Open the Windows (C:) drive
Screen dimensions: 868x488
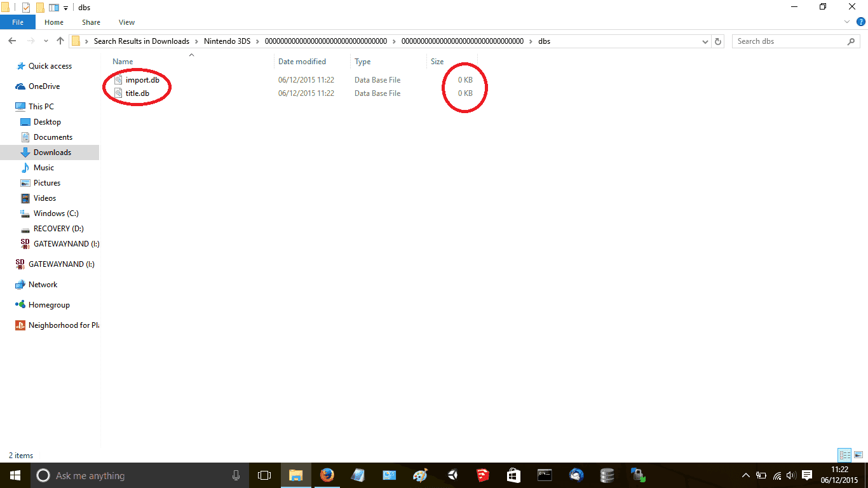(56, 213)
